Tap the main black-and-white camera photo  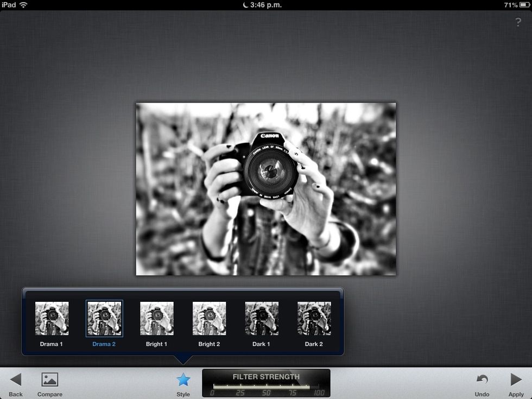pos(266,189)
